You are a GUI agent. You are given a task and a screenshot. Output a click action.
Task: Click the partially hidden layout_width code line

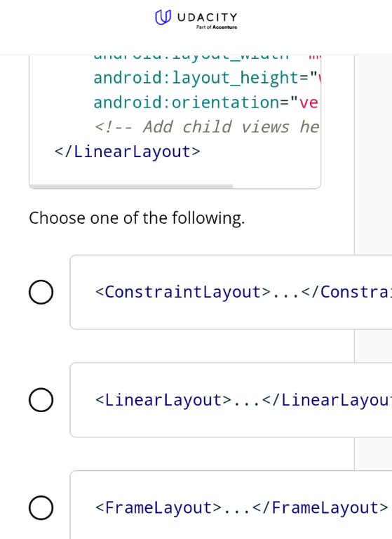[x=207, y=58]
